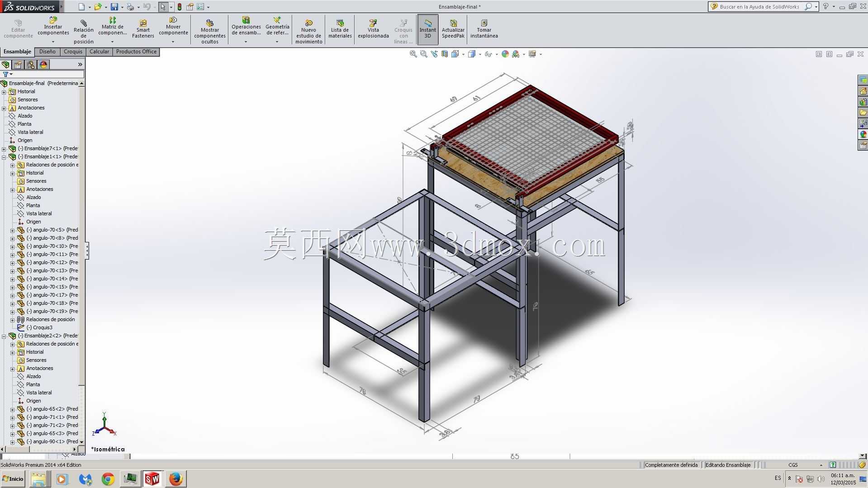
Task: Expand FeatureManager panel tabs chevron
Action: (80, 65)
